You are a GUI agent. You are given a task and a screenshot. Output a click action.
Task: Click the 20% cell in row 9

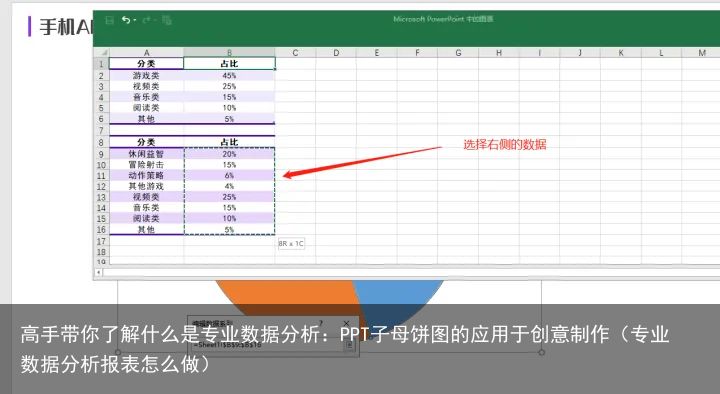pyautogui.click(x=229, y=154)
